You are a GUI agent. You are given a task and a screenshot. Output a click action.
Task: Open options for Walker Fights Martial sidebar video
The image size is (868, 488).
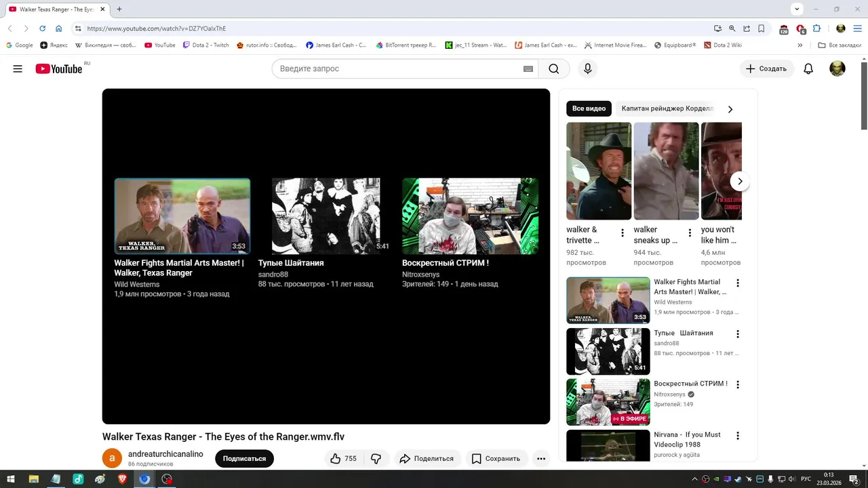pyautogui.click(x=738, y=283)
